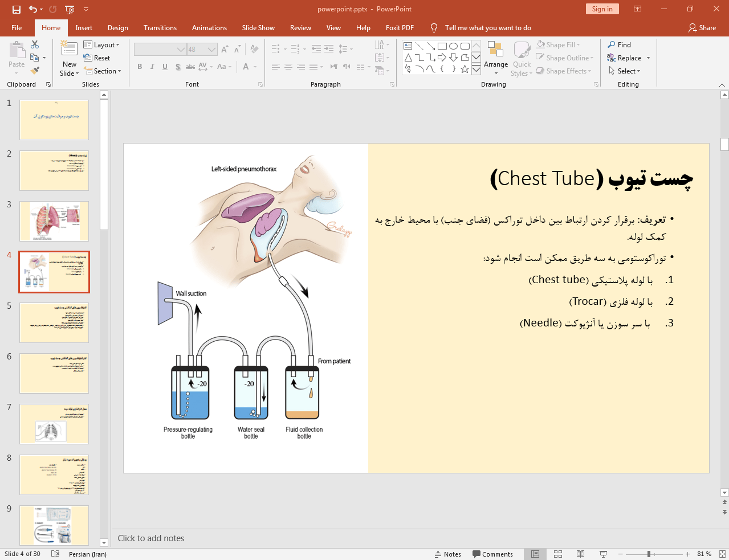Start slideshow from the beginning icon
729x560 pixels.
click(x=70, y=9)
